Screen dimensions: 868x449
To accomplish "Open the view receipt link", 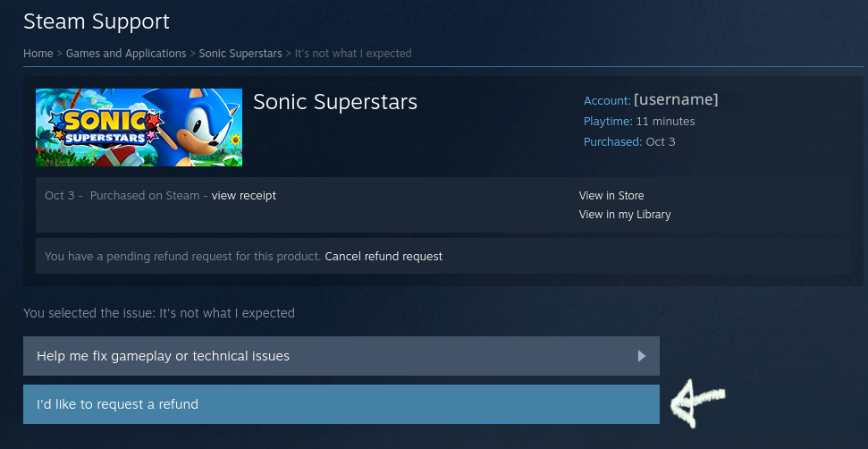I will click(x=244, y=196).
